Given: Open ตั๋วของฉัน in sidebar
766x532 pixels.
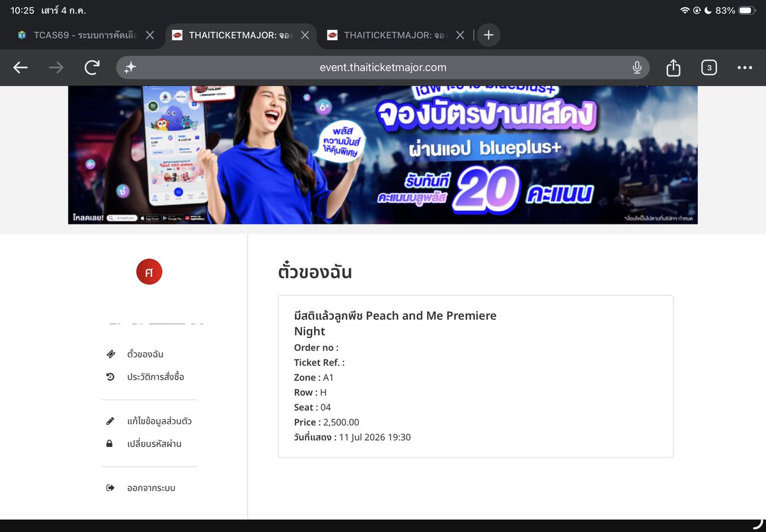Looking at the screenshot, I should click(145, 354).
